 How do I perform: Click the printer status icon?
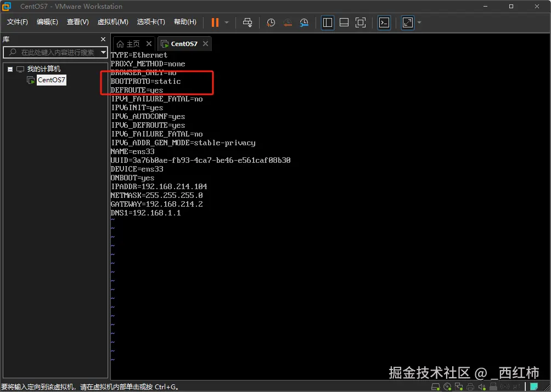click(x=470, y=387)
